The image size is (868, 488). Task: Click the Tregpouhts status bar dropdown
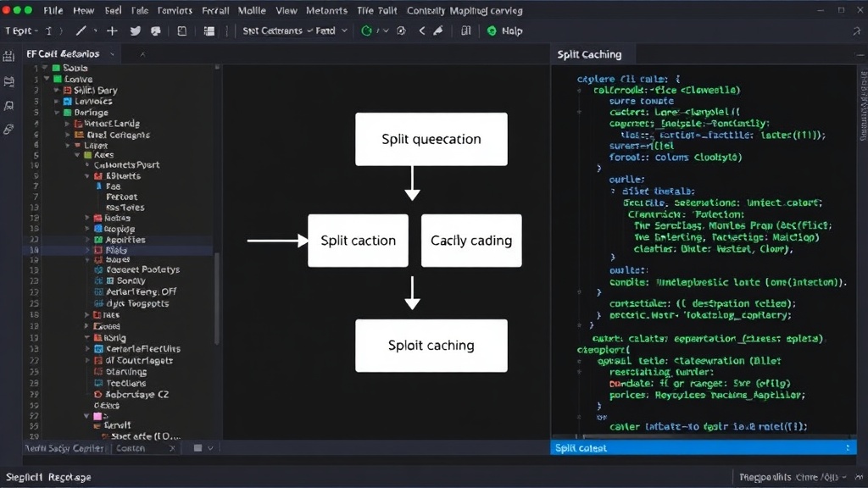click(793, 477)
